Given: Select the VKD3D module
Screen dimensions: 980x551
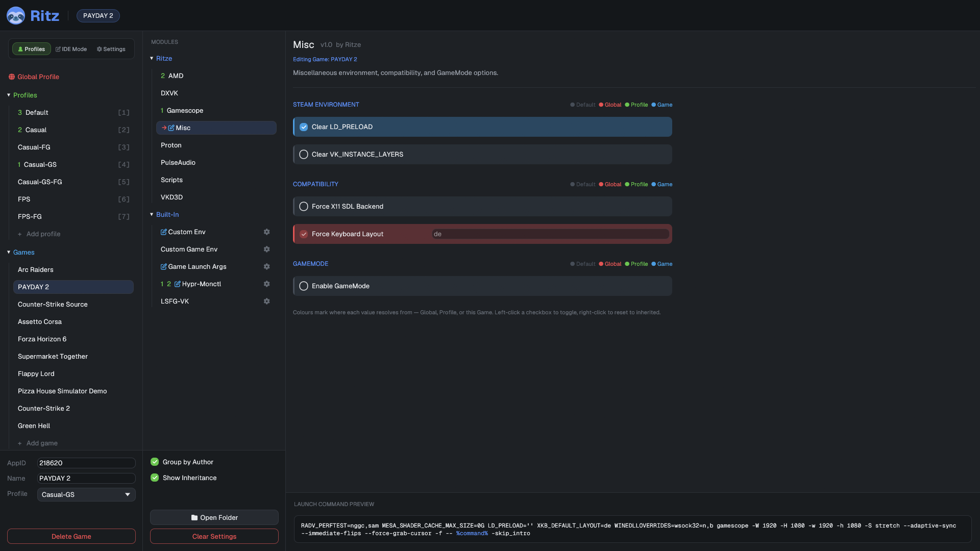Looking at the screenshot, I should tap(216, 197).
